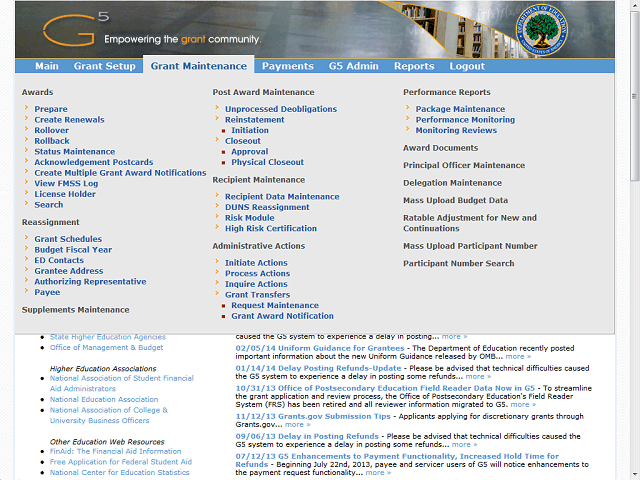Open Inquire Actions link
The image size is (640, 480).
[256, 284]
